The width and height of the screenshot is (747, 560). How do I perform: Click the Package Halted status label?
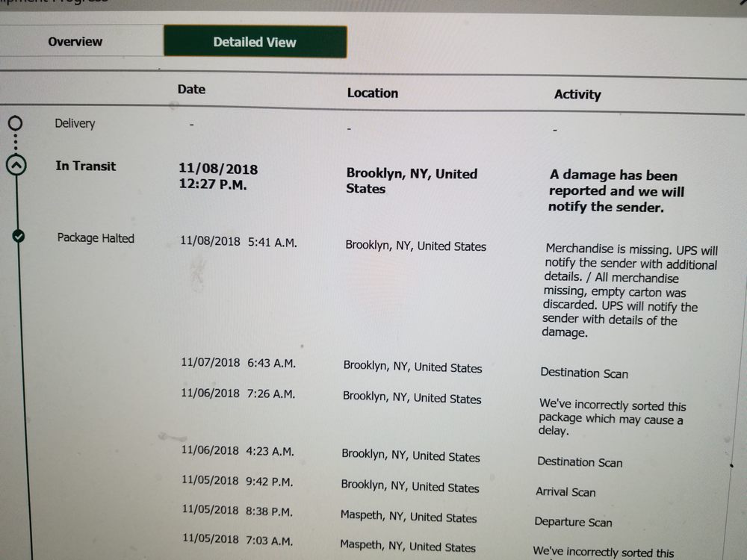point(95,237)
